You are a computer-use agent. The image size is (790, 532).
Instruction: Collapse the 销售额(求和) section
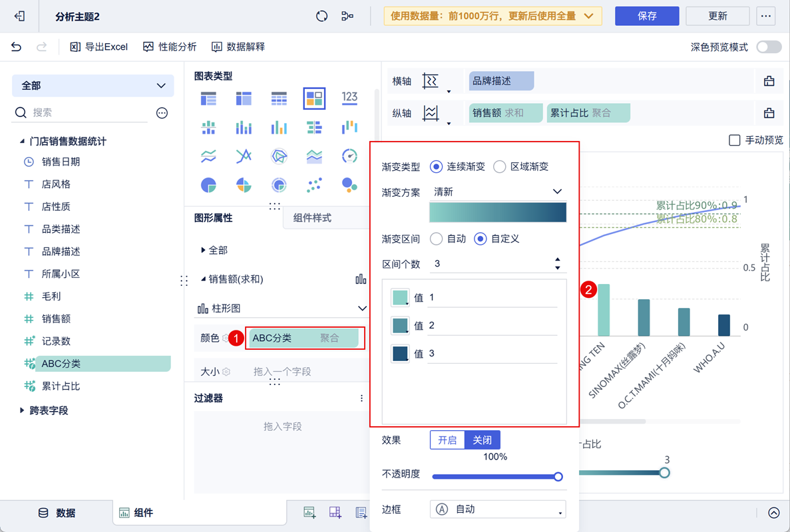tap(203, 279)
